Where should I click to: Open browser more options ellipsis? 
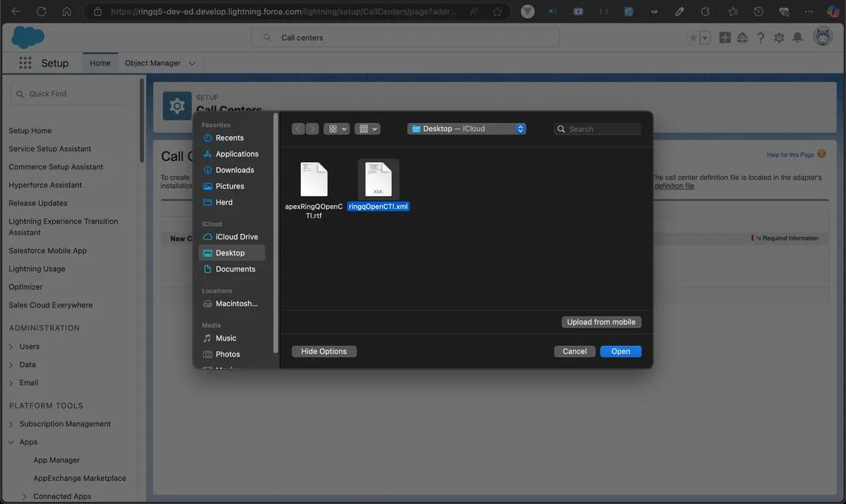point(809,11)
